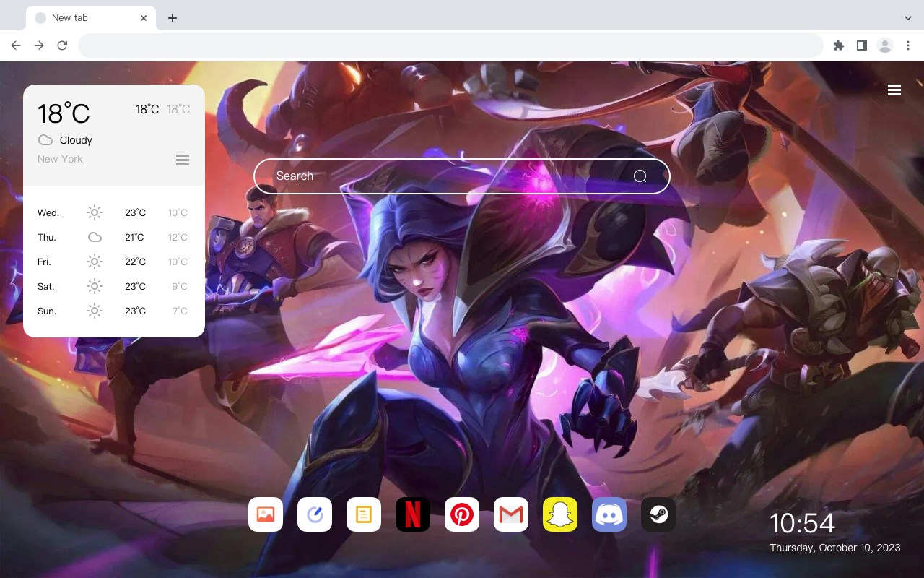Select the Wed. forecast row
This screenshot has height=578, width=924.
point(114,212)
